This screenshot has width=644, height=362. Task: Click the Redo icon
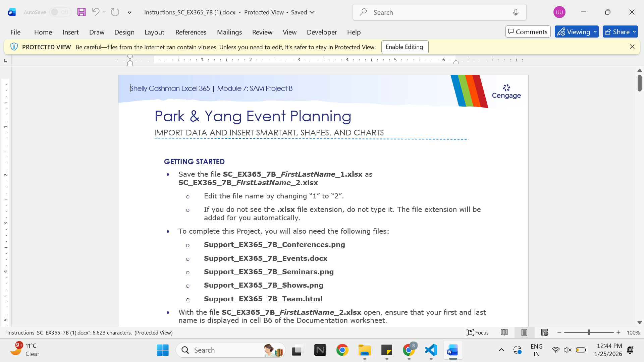[x=115, y=12]
